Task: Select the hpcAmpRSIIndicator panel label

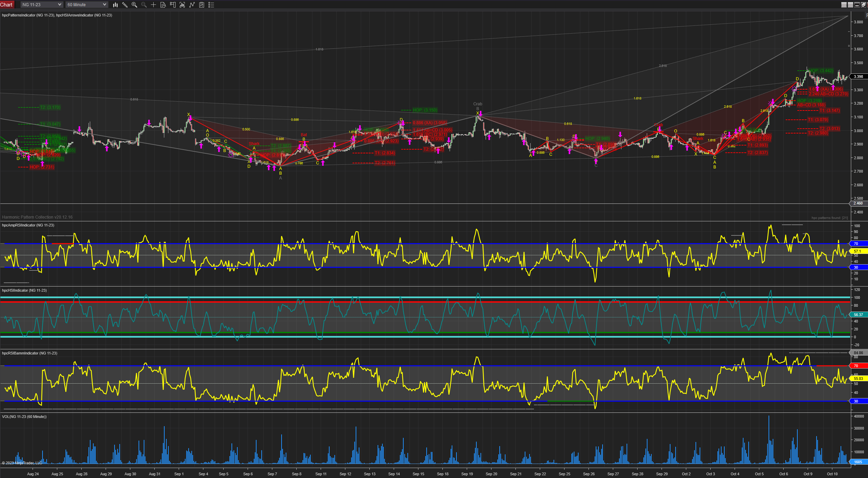Action: 28,225
